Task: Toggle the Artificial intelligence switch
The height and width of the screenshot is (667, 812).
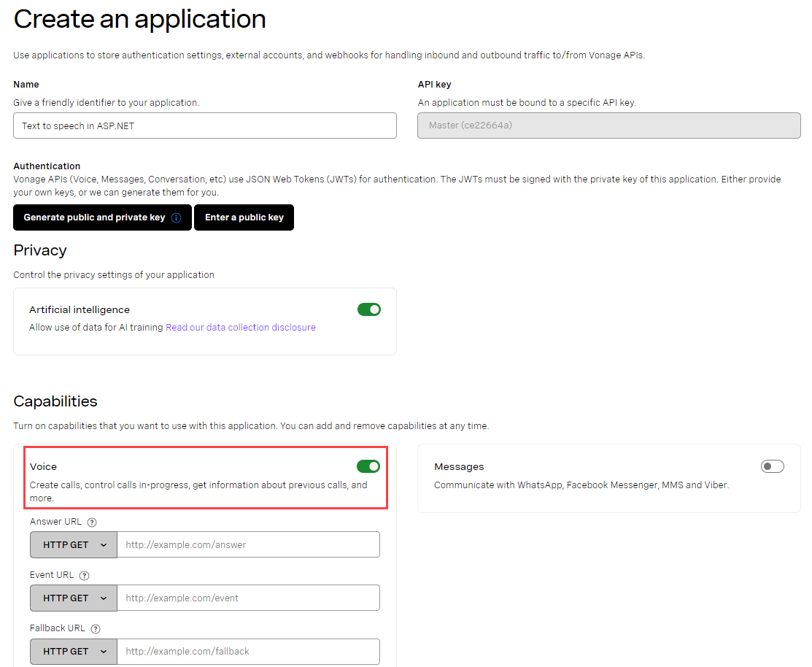Action: coord(368,309)
